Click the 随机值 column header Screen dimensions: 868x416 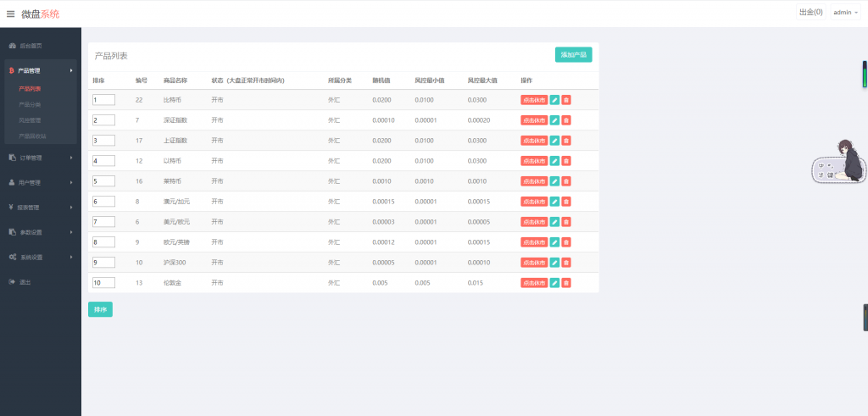click(x=381, y=80)
